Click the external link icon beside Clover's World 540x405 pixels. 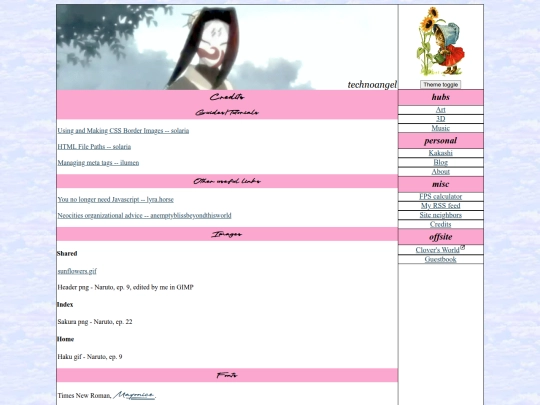tap(463, 247)
